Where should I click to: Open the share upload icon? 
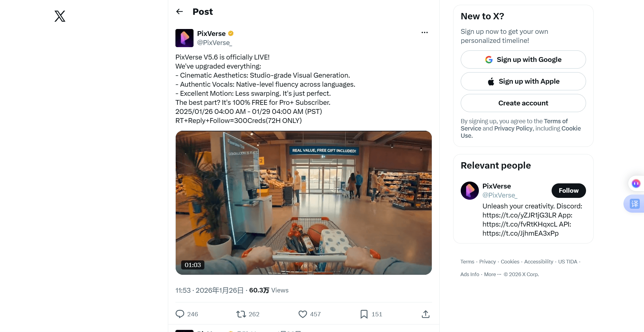click(x=426, y=314)
